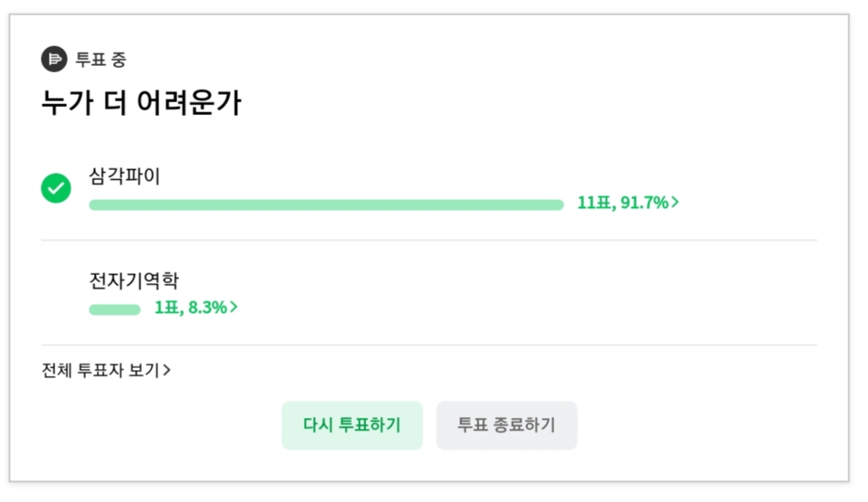Click the 투표 중 status label
The height and width of the screenshot is (502, 868).
pyautogui.click(x=100, y=60)
